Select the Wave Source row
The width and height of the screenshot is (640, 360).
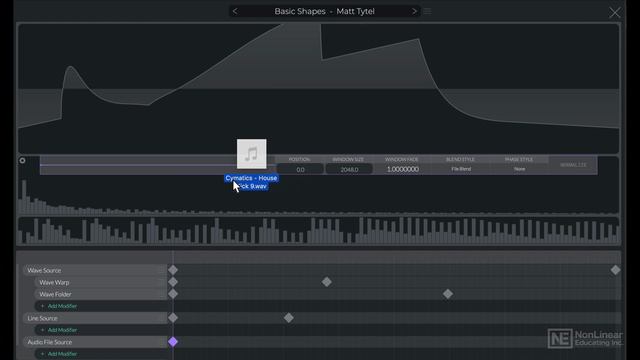click(x=95, y=270)
